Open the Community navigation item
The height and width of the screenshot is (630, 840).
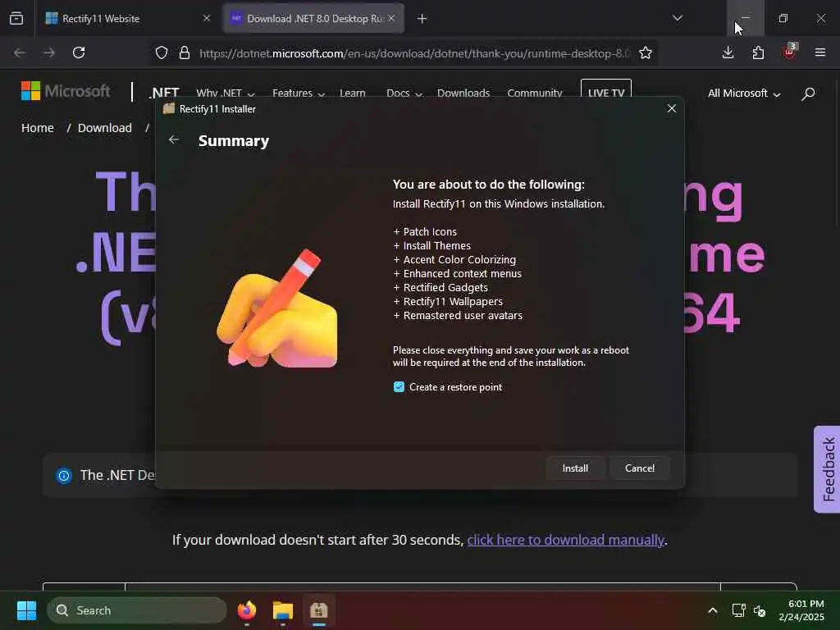point(535,94)
